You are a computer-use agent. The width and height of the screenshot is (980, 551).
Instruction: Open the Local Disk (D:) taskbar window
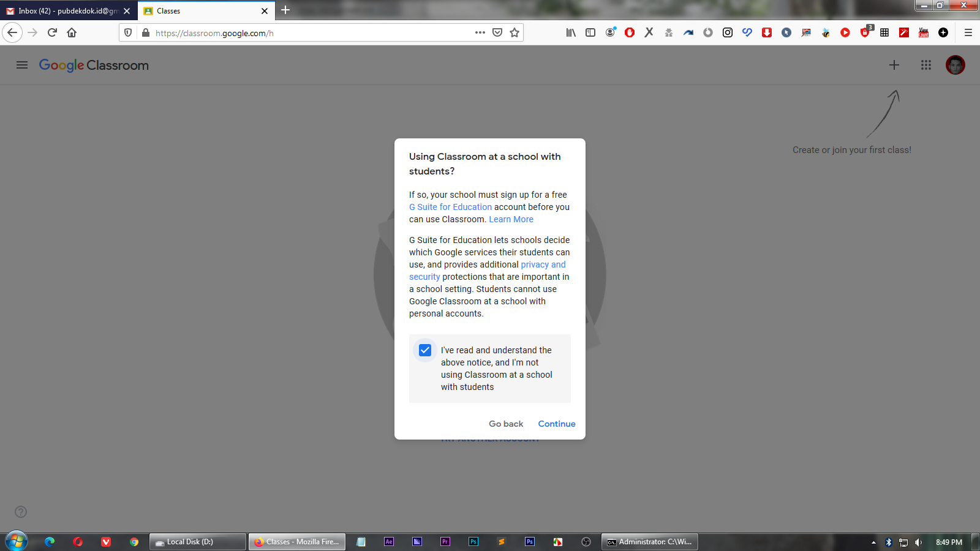(198, 542)
